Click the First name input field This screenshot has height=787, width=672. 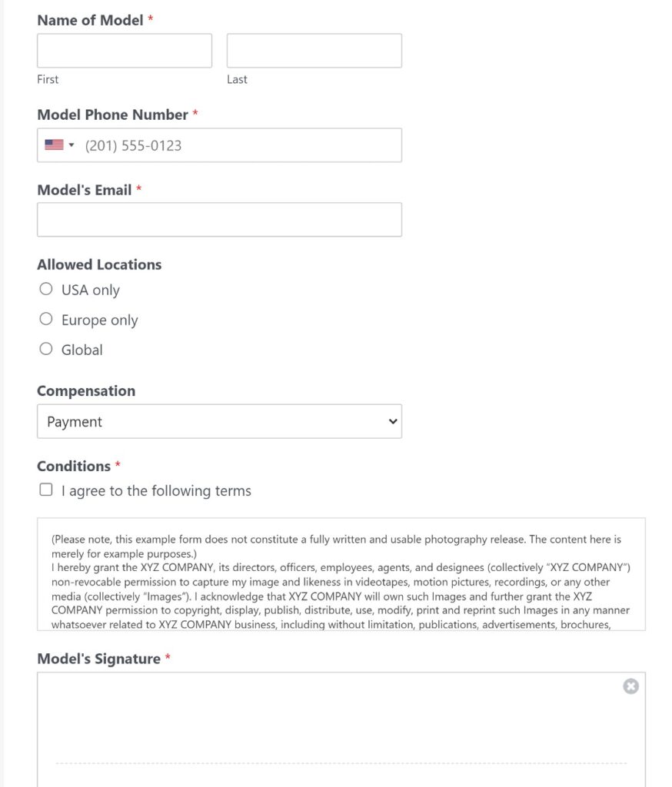(x=124, y=50)
